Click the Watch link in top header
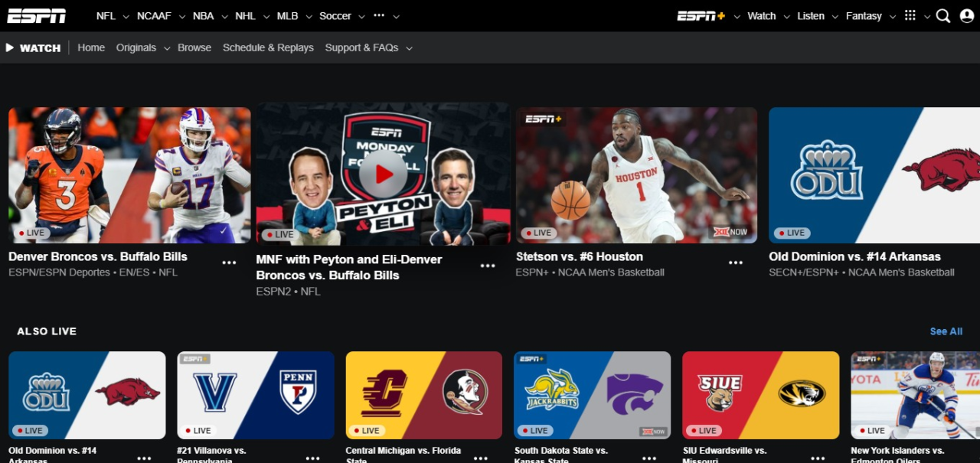 (762, 16)
